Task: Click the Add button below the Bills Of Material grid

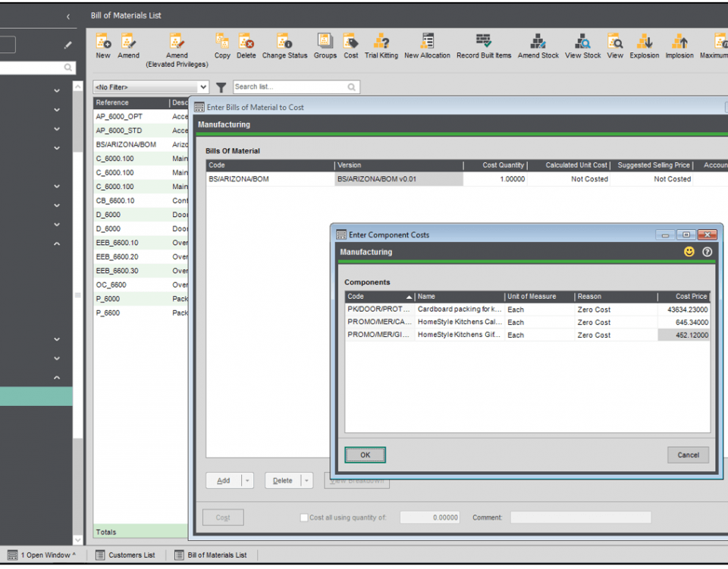Action: tap(223, 481)
